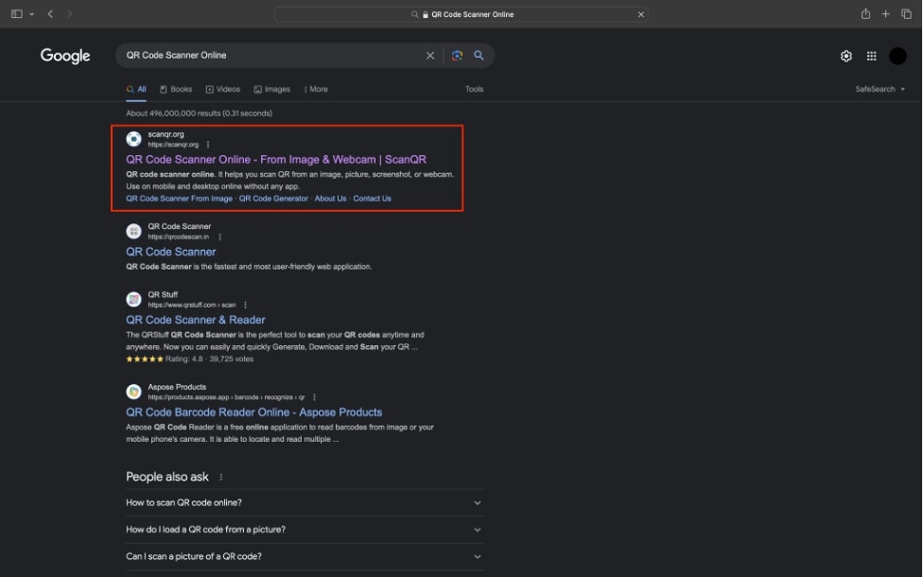This screenshot has height=577, width=924.
Task: Open the More search filters menu
Action: (316, 89)
